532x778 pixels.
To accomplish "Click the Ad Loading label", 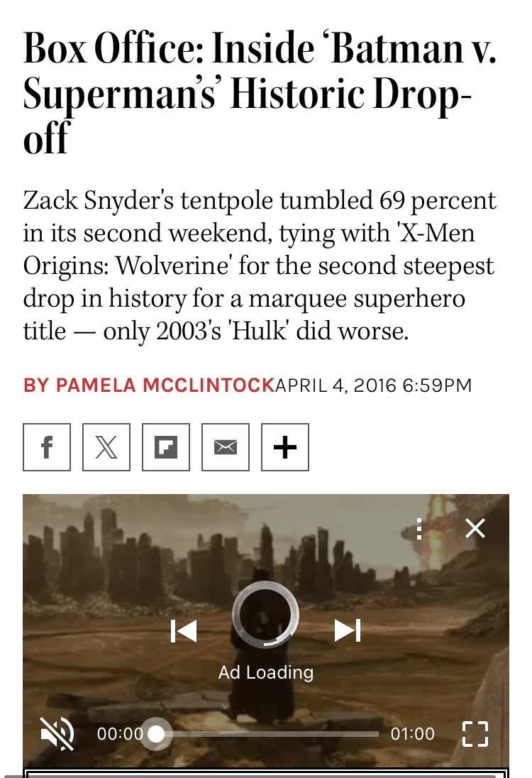I will click(x=266, y=672).
